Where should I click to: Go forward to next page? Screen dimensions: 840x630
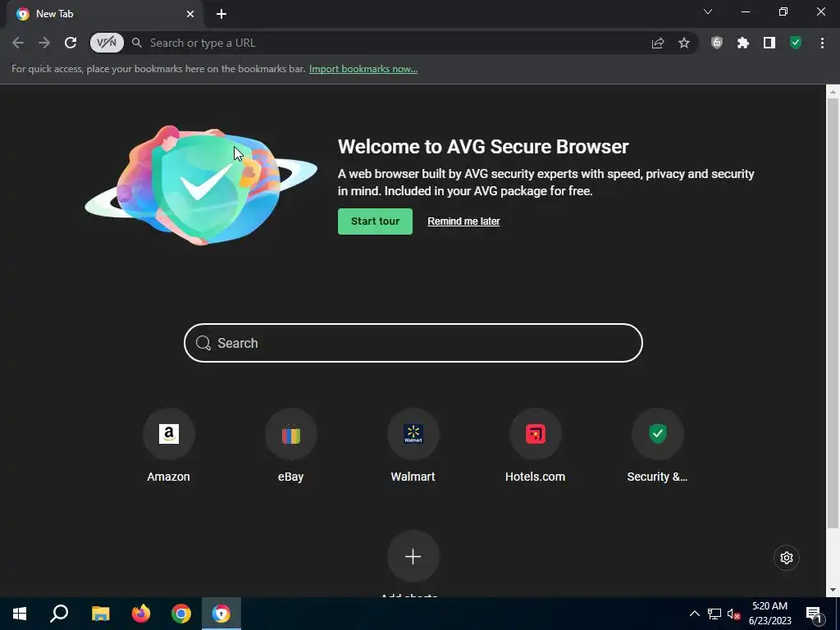coord(44,43)
